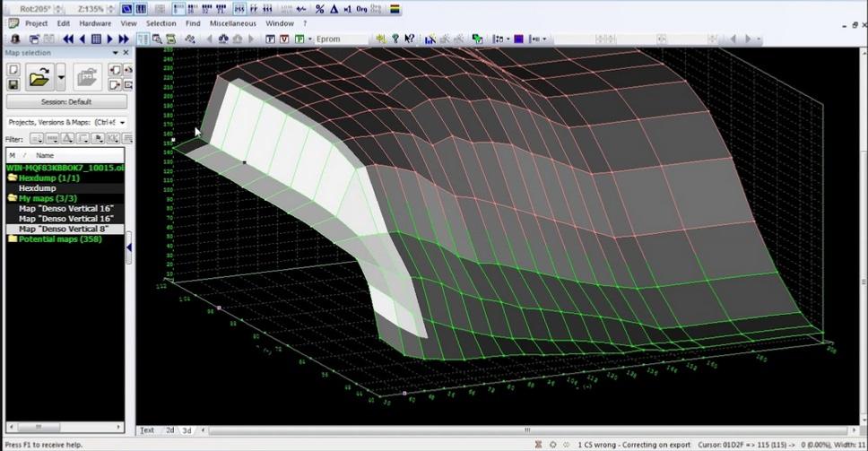Open the Miscellaneous menu
868x451 pixels.
[x=232, y=23]
